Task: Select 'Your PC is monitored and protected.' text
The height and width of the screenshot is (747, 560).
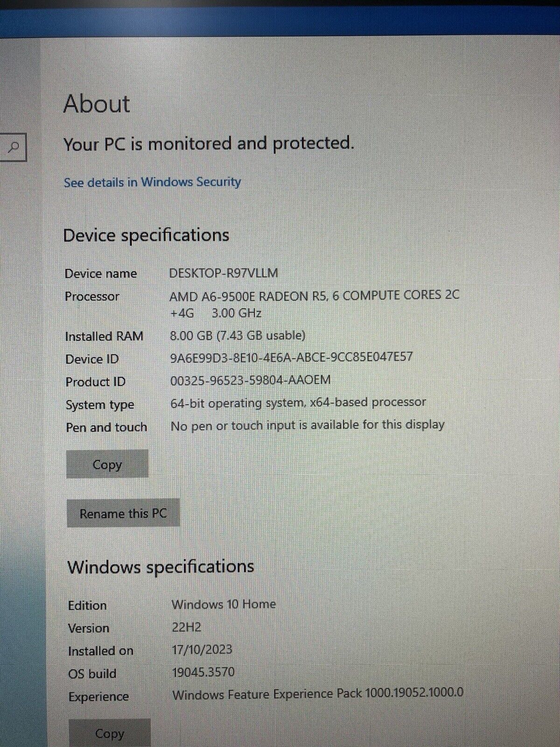Action: pyautogui.click(x=209, y=143)
